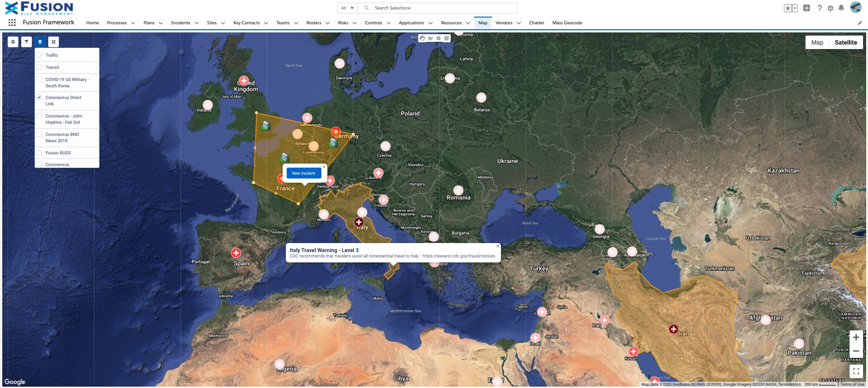
Task: Open the All search scope dropdown
Action: coord(347,8)
